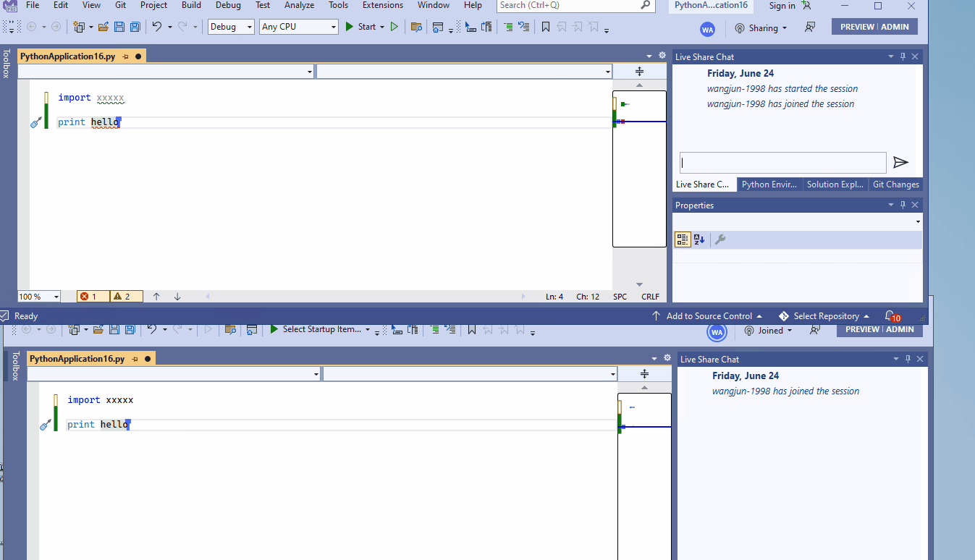Click Add to Source Control button

[x=707, y=316]
